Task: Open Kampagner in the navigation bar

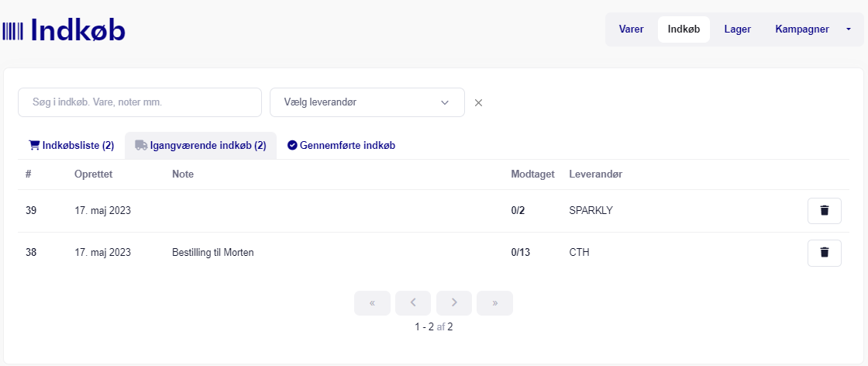Action: pos(801,29)
